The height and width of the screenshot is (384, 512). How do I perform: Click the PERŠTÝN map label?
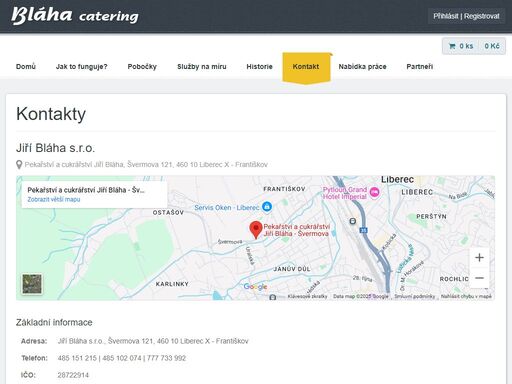coord(431,216)
